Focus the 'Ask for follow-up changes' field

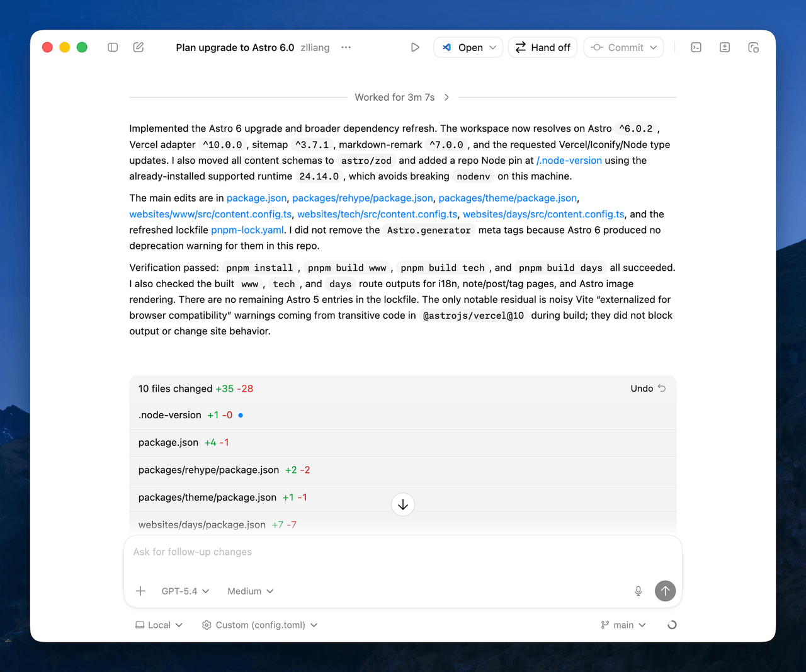[403, 552]
